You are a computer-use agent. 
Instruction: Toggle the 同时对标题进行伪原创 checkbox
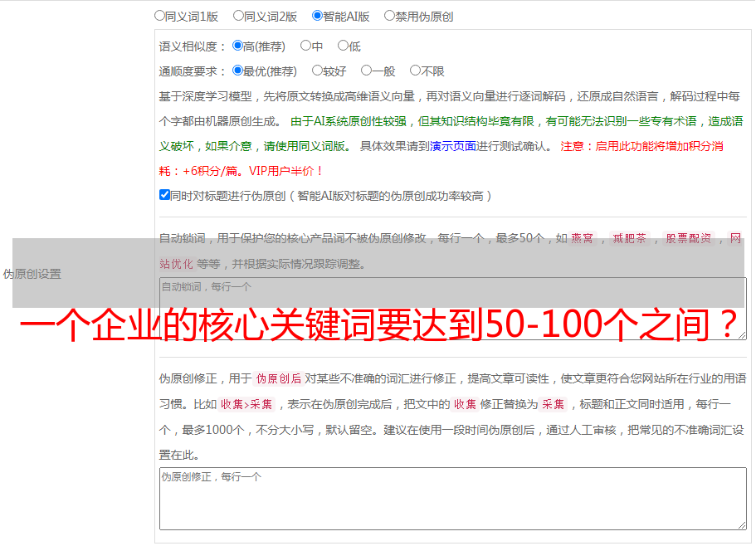(x=164, y=196)
